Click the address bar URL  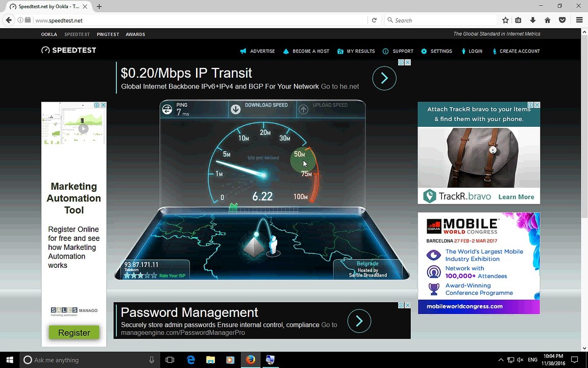click(x=59, y=20)
